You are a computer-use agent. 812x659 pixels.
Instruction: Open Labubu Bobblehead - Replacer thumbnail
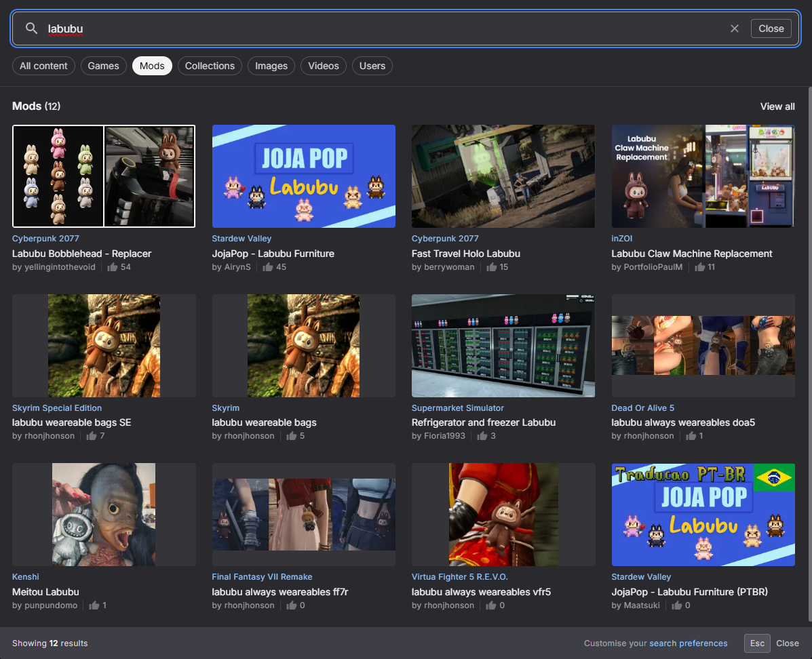(104, 176)
